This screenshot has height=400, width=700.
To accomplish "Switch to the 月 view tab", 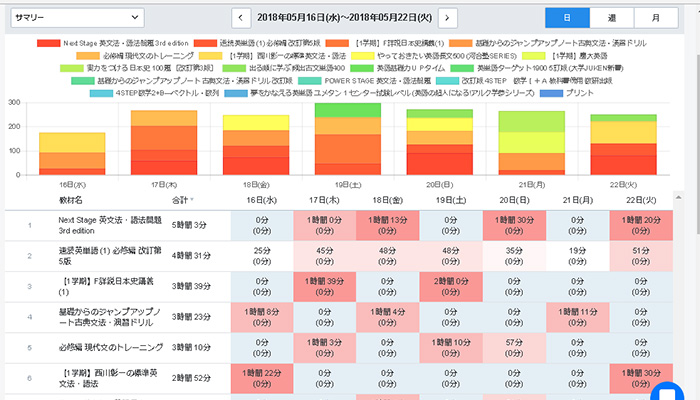I will click(655, 18).
